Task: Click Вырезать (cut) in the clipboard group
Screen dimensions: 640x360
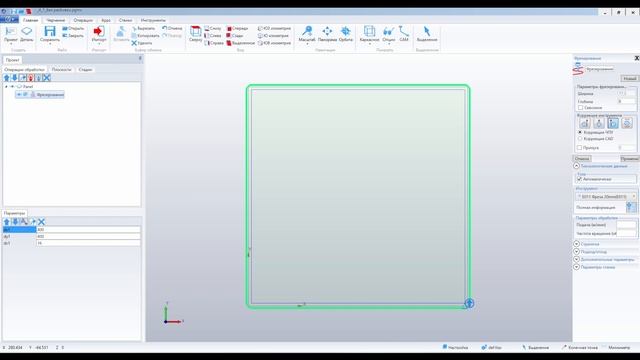Action: 143,29
